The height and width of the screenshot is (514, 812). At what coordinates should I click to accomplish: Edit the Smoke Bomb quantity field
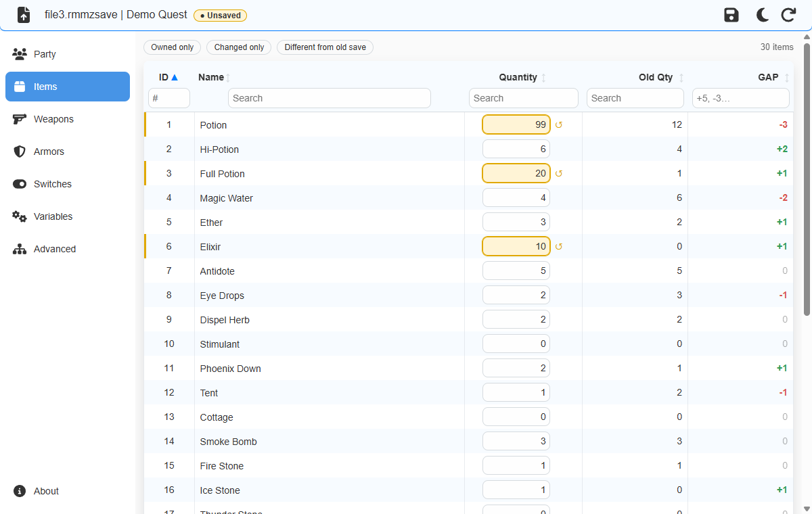[516, 441]
